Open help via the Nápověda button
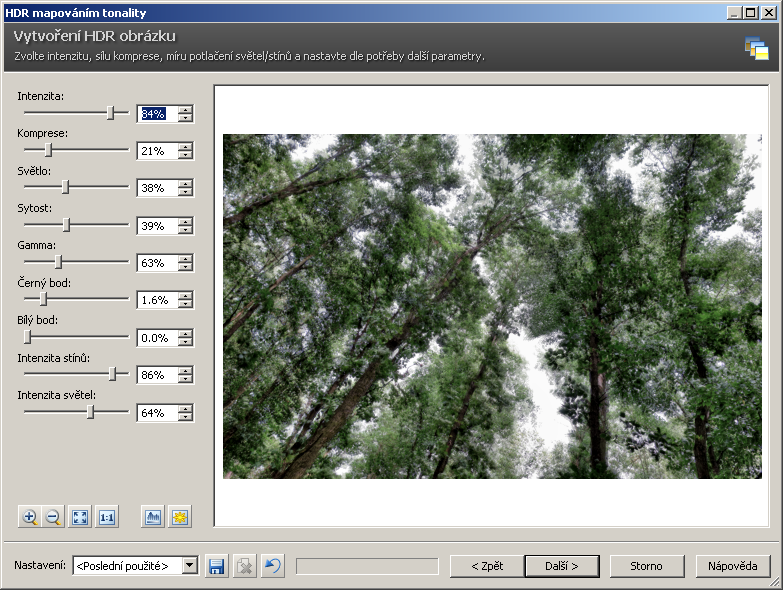 pyautogui.click(x=733, y=566)
